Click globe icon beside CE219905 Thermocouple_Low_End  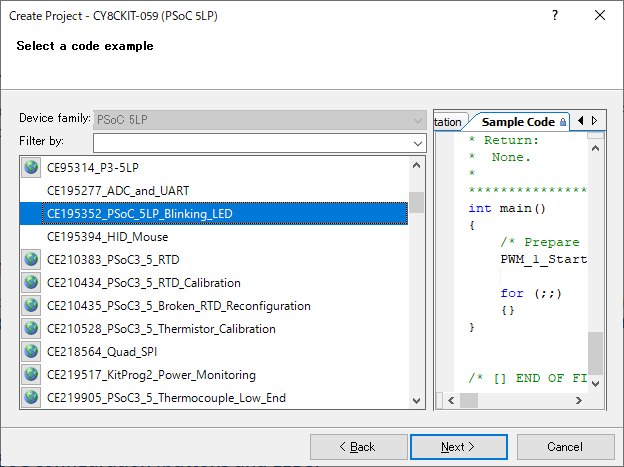tap(31, 398)
